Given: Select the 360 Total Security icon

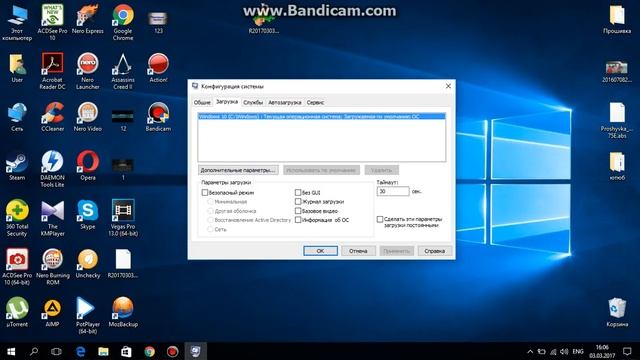Looking at the screenshot, I should pyautogui.click(x=17, y=218).
